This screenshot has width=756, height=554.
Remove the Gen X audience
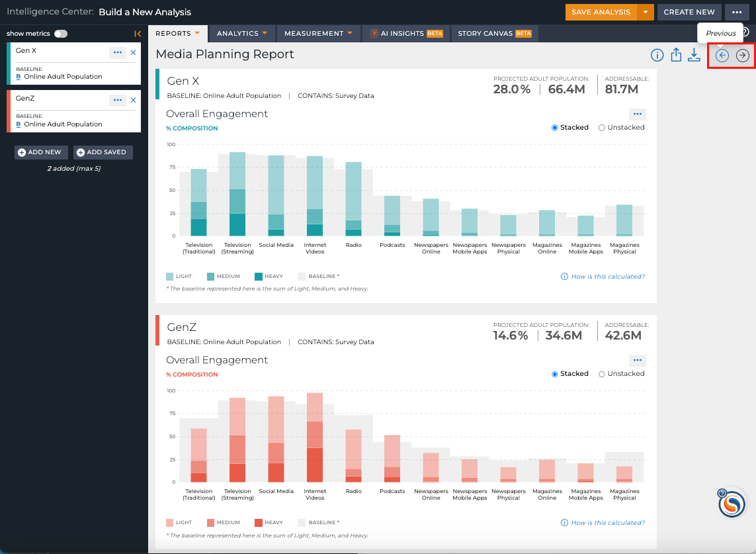tap(133, 52)
